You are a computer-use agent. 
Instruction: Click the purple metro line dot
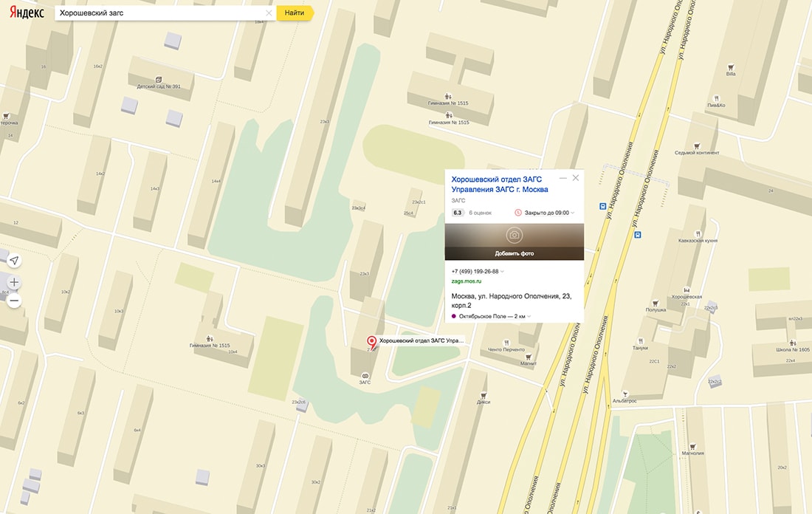pyautogui.click(x=454, y=316)
